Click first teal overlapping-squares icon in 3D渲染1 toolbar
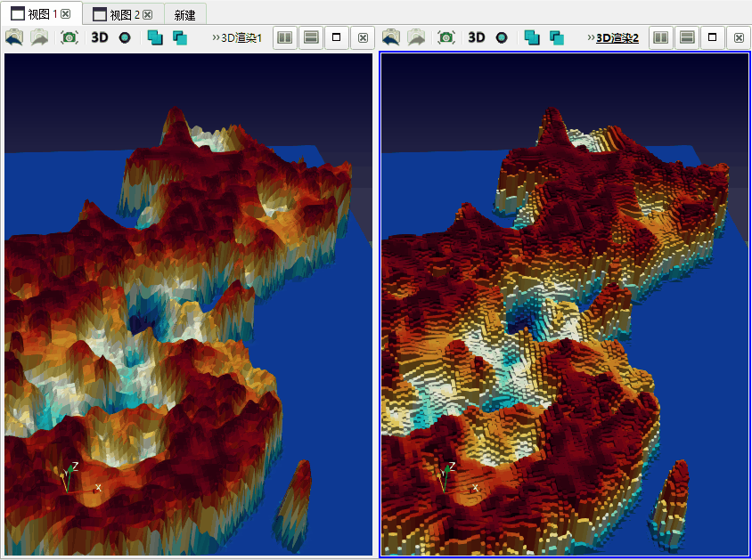752x560 pixels. tap(155, 37)
